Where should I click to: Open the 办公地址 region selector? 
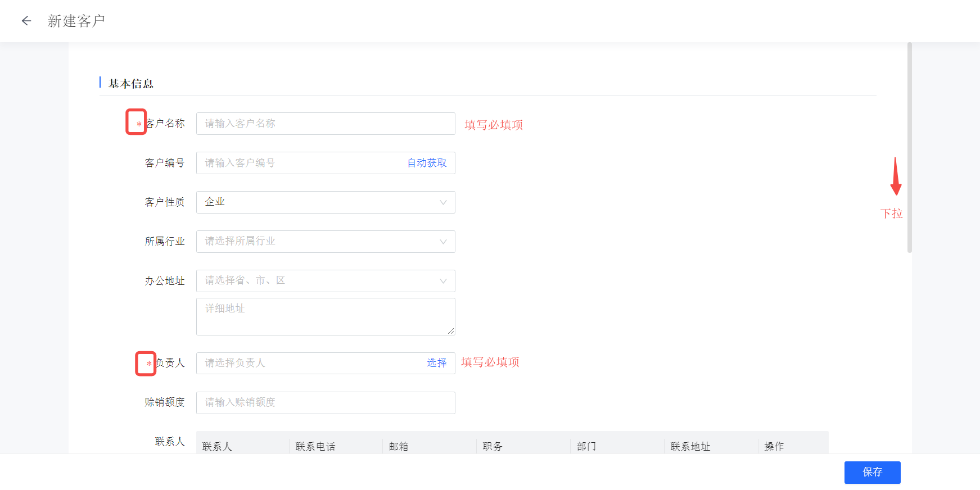[x=326, y=281]
